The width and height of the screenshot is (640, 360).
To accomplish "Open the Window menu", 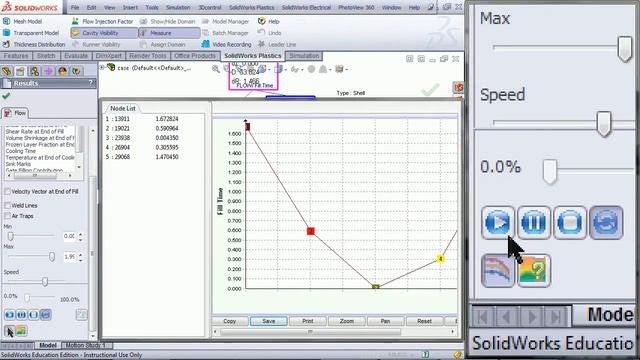I will (x=391, y=7).
